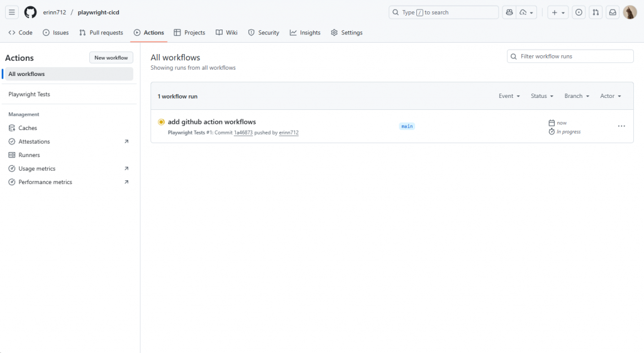Open the repository Settings tab
The image size is (644, 353).
347,33
